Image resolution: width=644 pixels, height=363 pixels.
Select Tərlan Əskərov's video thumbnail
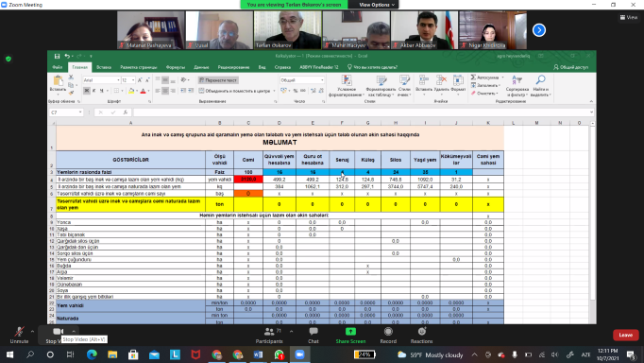pos(287,30)
